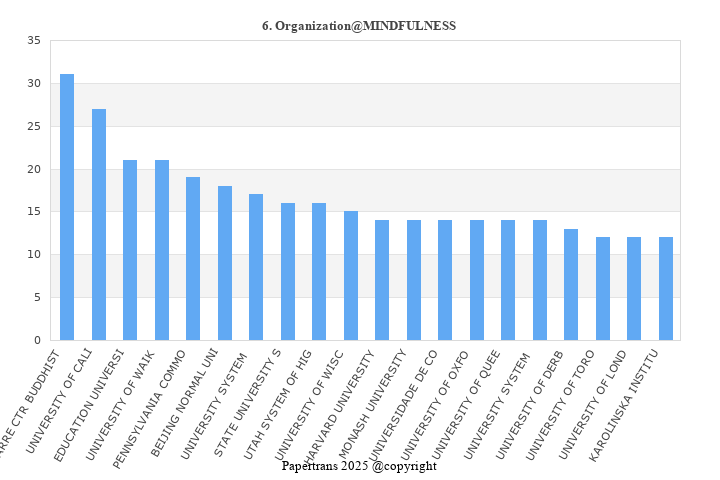Select the y-axis value 5

37,297
